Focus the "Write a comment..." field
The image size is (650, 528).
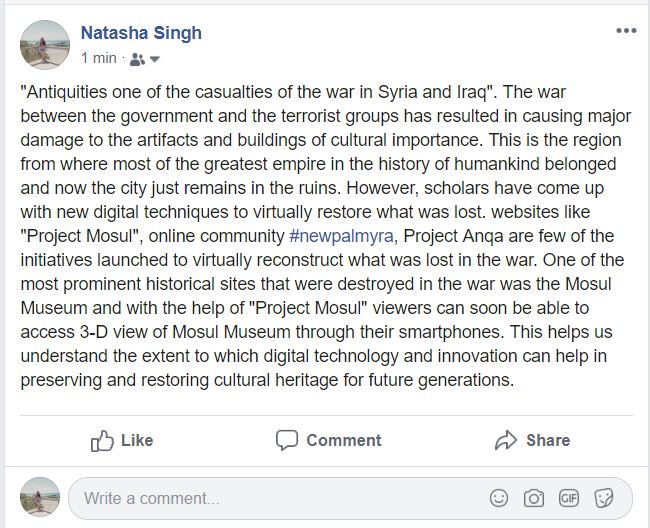click(x=270, y=498)
